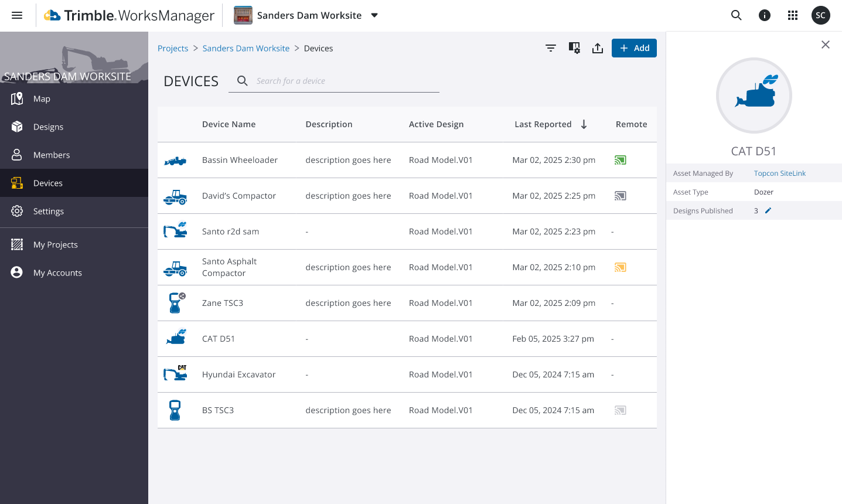Click the export upload icon
The image size is (842, 504).
(598, 48)
